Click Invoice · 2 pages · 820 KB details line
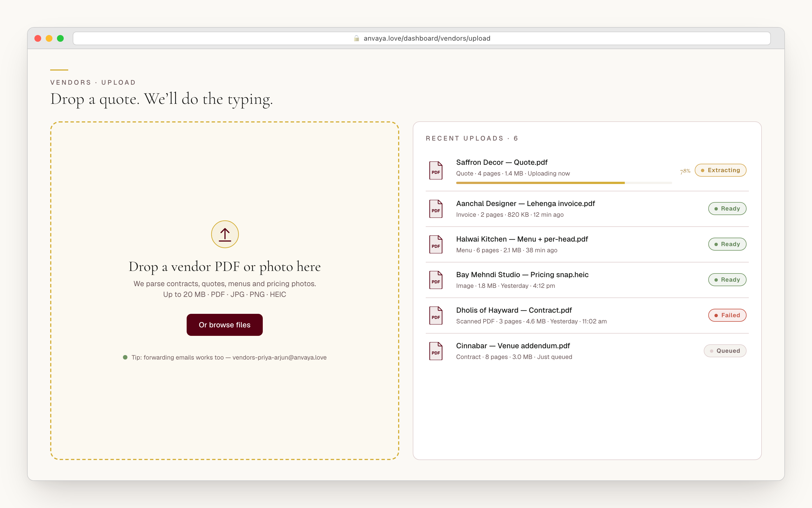This screenshot has height=508, width=812. pos(510,215)
